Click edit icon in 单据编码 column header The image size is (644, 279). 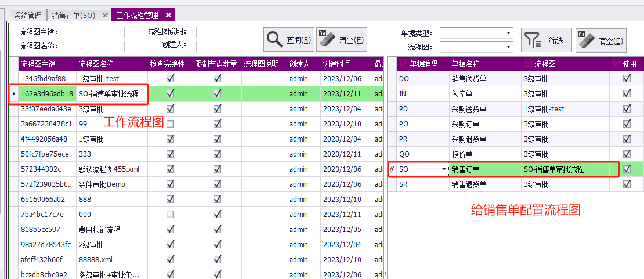coord(404,64)
